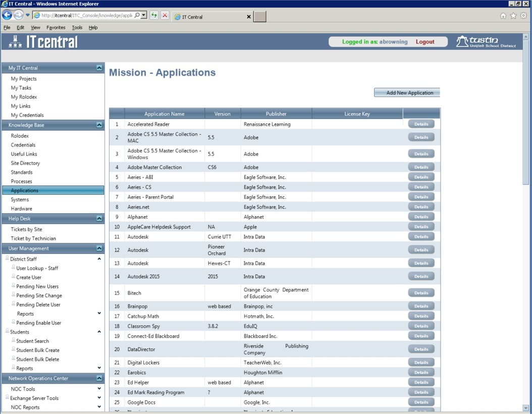Click the ITcentral logo
Image resolution: width=532 pixels, height=414 pixels.
tap(43, 42)
